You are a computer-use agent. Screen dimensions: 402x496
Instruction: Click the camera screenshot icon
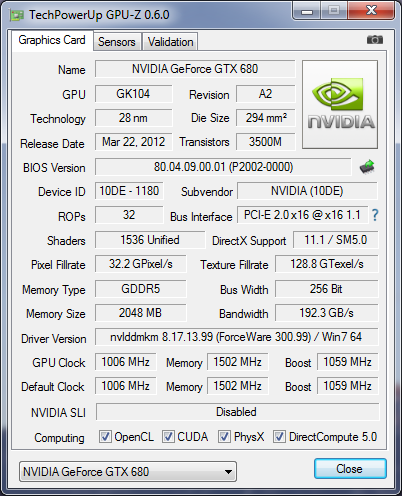pos(375,40)
